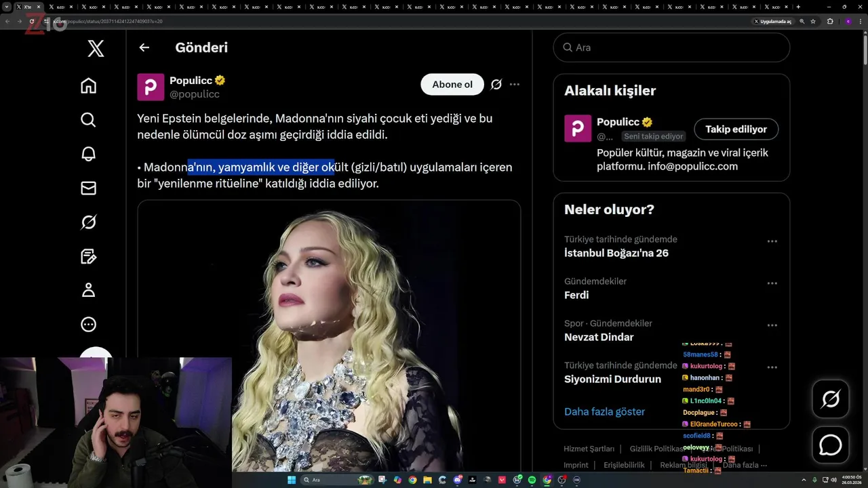Open Chrome from the taskbar
Viewport: 868px width, 488px height.
pos(412,480)
